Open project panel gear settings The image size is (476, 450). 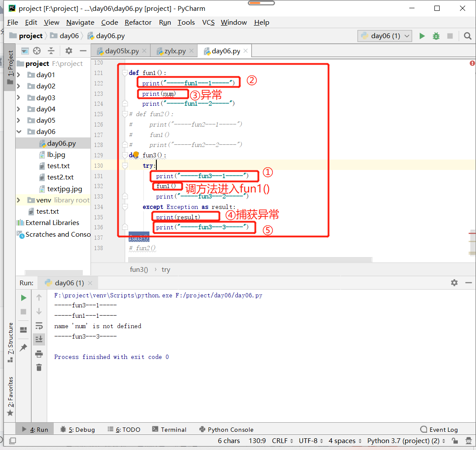point(69,51)
